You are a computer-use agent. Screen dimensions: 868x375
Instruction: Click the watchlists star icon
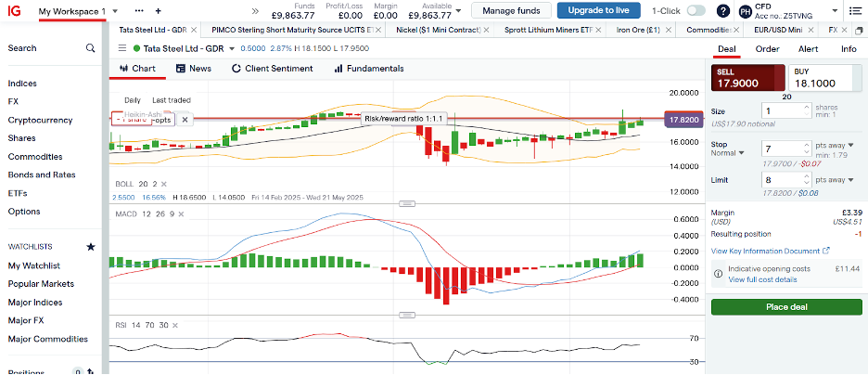[91, 247]
